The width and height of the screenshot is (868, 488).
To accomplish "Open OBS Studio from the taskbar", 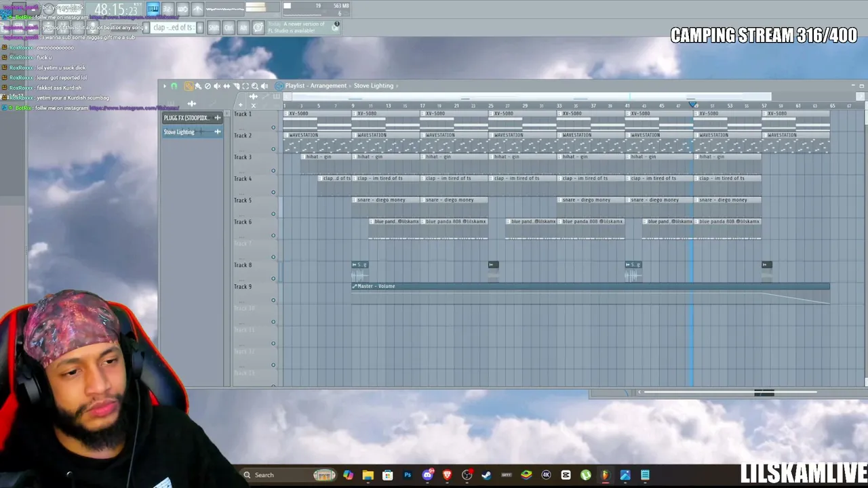I will click(x=467, y=475).
